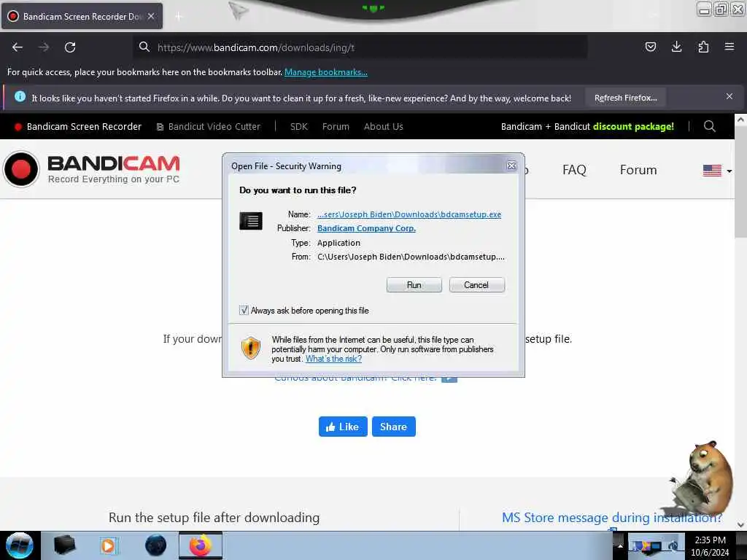Click Run in the security dialog

click(x=414, y=285)
